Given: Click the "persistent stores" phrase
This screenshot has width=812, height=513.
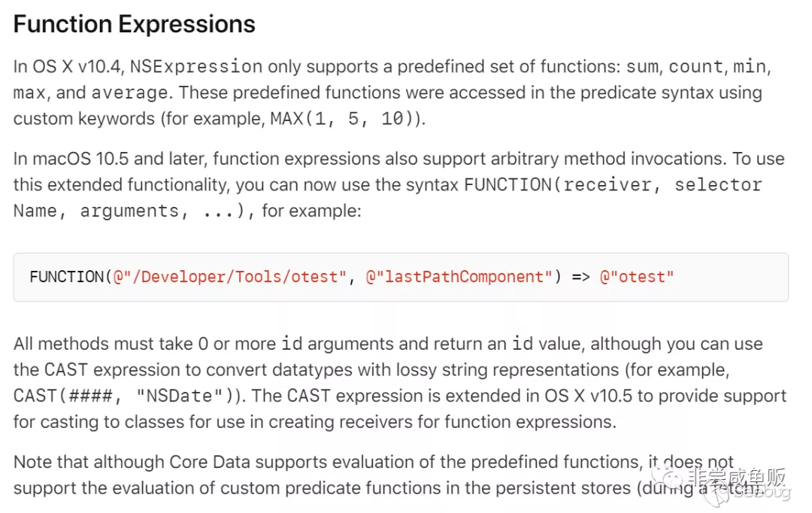Looking at the screenshot, I should point(566,487).
